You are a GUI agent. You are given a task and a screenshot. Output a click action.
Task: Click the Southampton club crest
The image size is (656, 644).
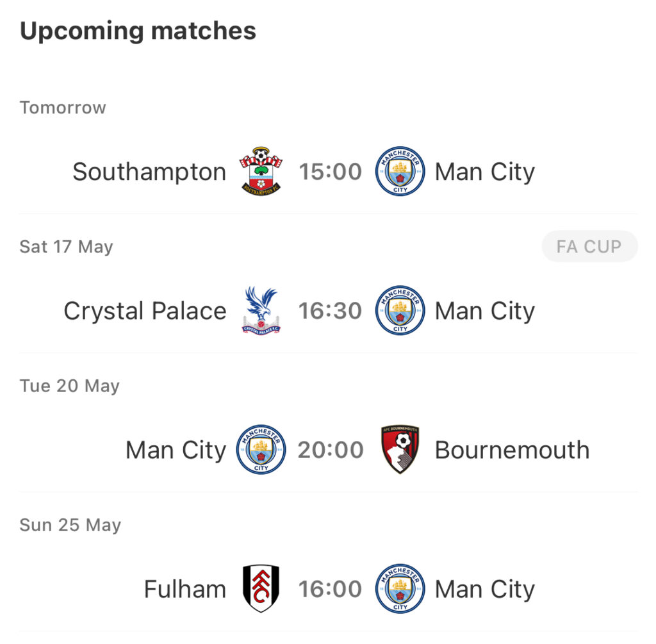click(261, 172)
